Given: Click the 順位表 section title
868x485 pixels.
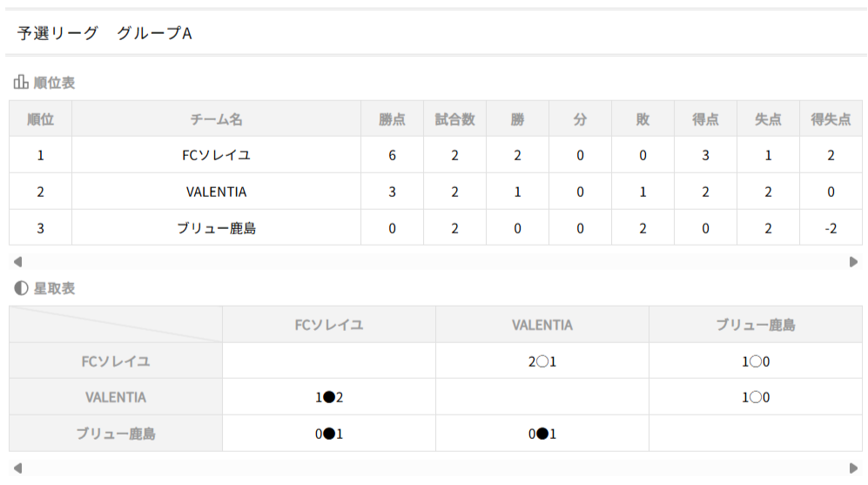Looking at the screenshot, I should (54, 83).
